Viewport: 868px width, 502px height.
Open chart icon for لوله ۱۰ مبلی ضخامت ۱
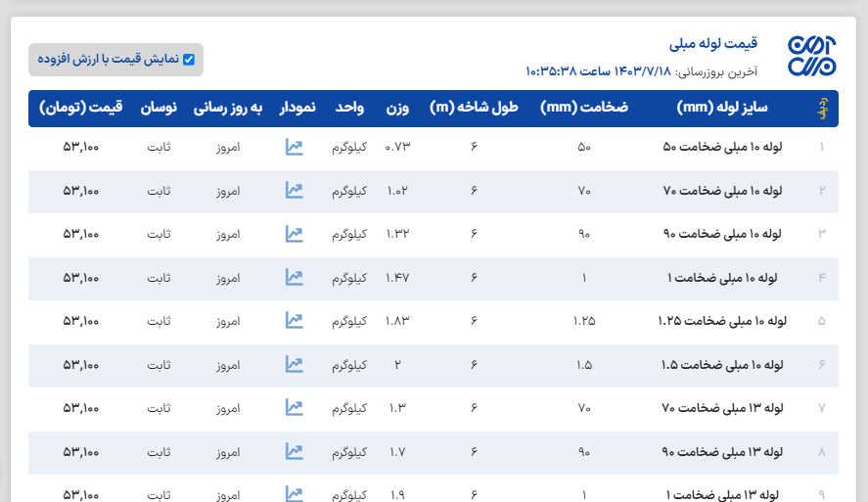tap(294, 278)
